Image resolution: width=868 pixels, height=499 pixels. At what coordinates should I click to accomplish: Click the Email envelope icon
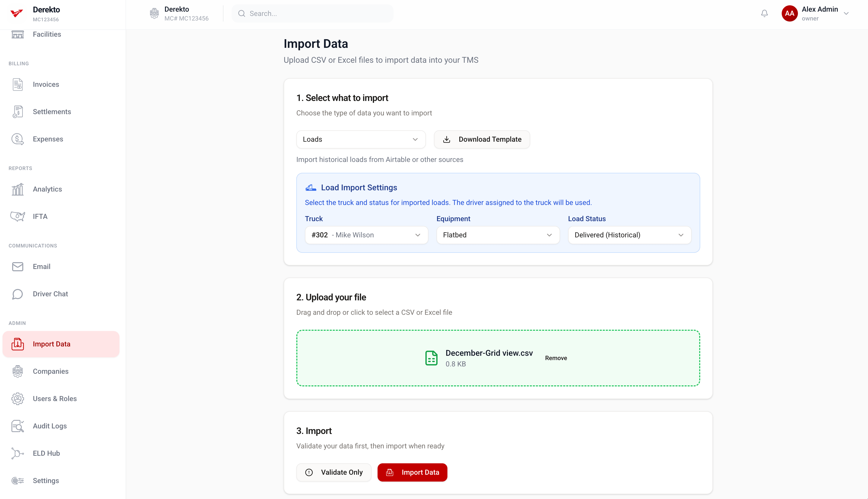point(17,267)
